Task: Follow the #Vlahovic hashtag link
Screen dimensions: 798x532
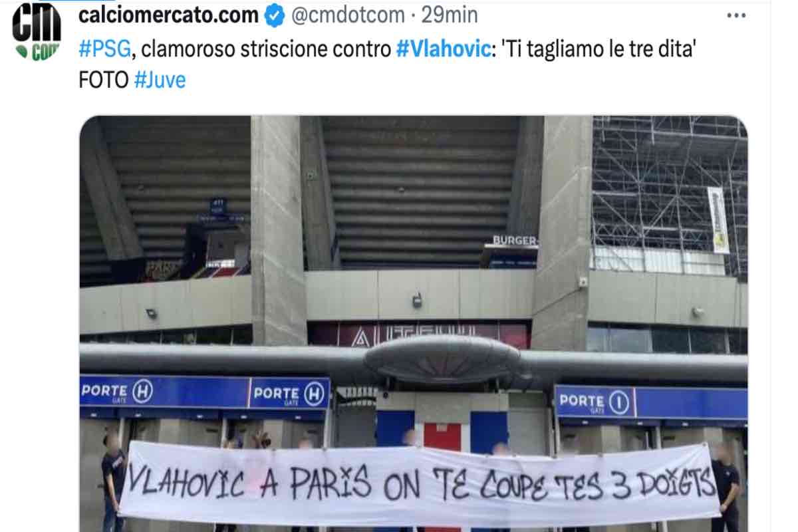Action: [x=443, y=49]
